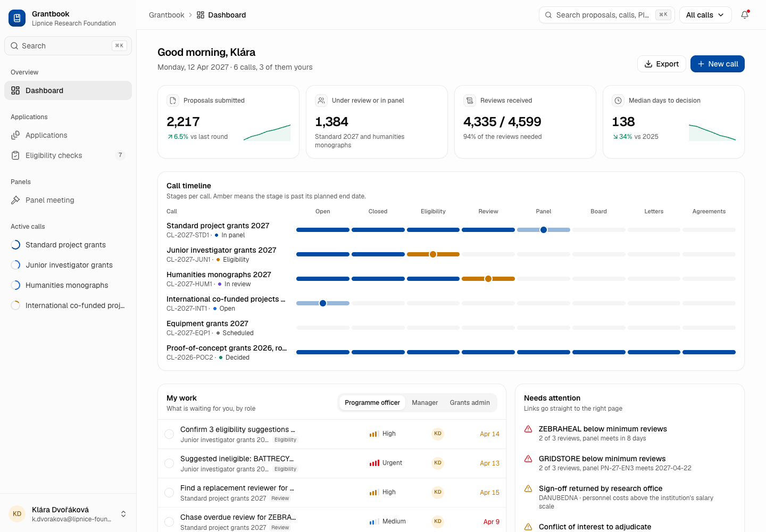
Task: Click the Panel meeting gavel icon
Action: (x=15, y=200)
